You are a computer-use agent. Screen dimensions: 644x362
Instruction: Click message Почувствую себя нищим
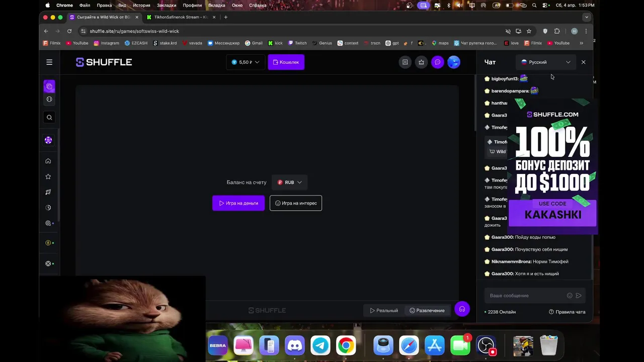tap(541, 249)
